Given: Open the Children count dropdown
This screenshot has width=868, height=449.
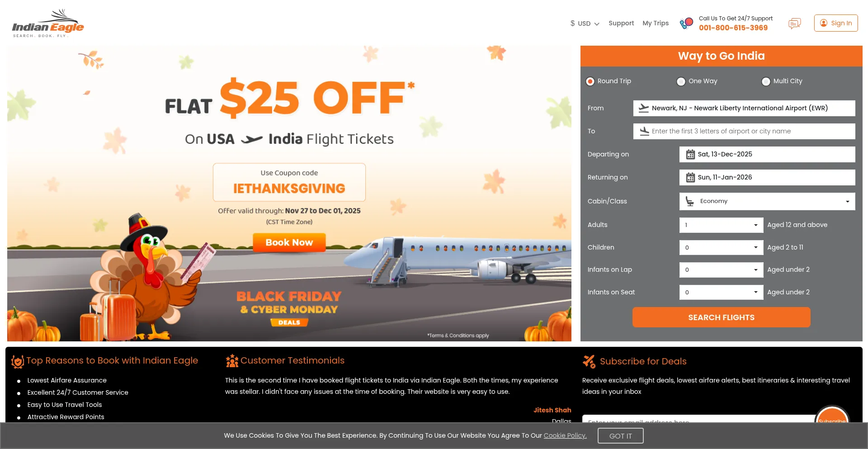Looking at the screenshot, I should (x=721, y=248).
